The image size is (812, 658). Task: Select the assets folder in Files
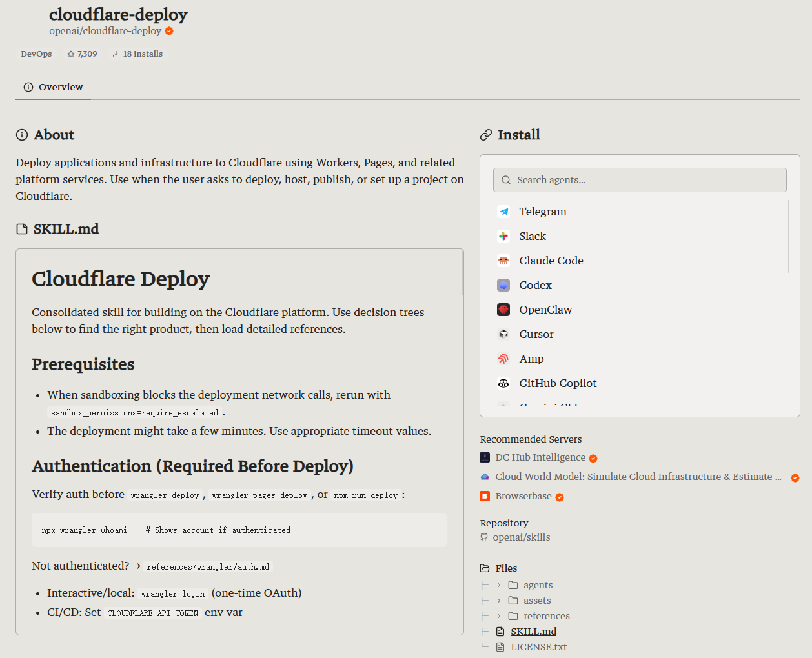(537, 601)
